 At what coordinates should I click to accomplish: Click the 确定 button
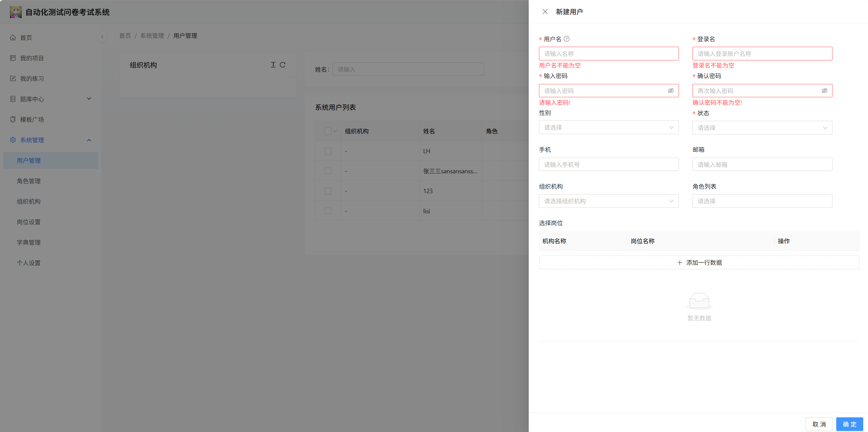[x=849, y=424]
